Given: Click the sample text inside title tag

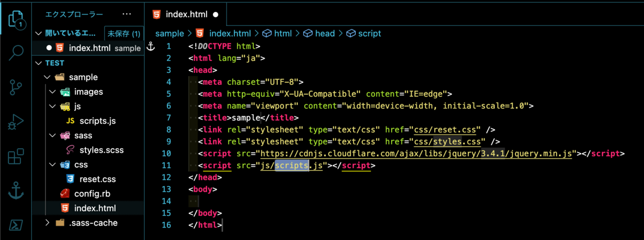Looking at the screenshot, I should (245, 118).
